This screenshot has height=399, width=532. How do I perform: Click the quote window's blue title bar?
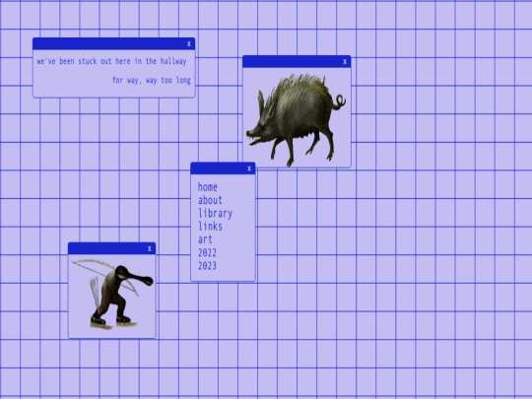click(114, 43)
